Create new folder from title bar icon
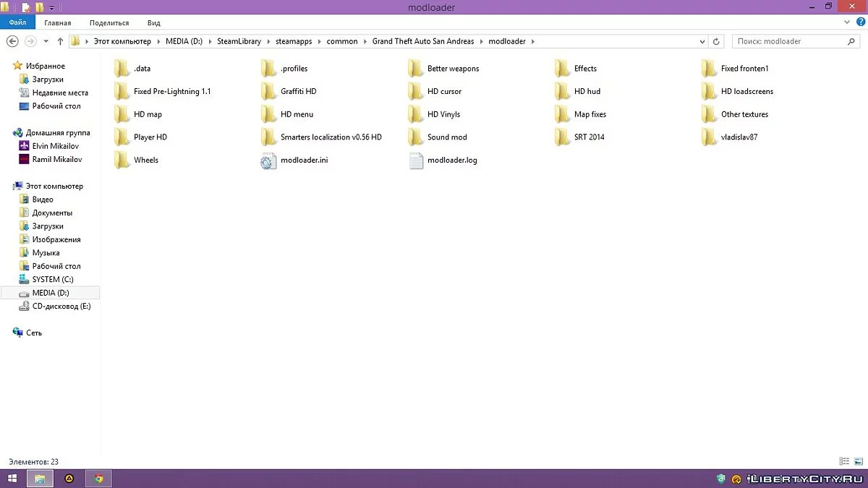This screenshot has height=488, width=868. tap(40, 7)
